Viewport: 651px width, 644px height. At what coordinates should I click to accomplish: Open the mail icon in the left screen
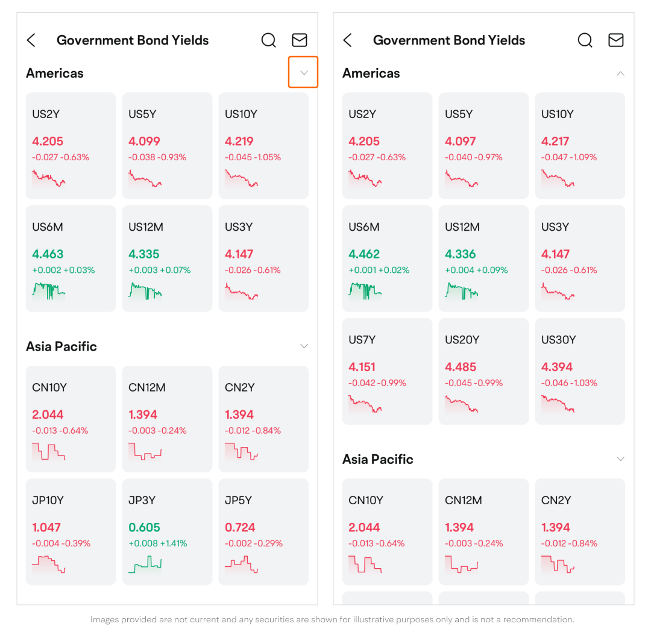pos(300,40)
